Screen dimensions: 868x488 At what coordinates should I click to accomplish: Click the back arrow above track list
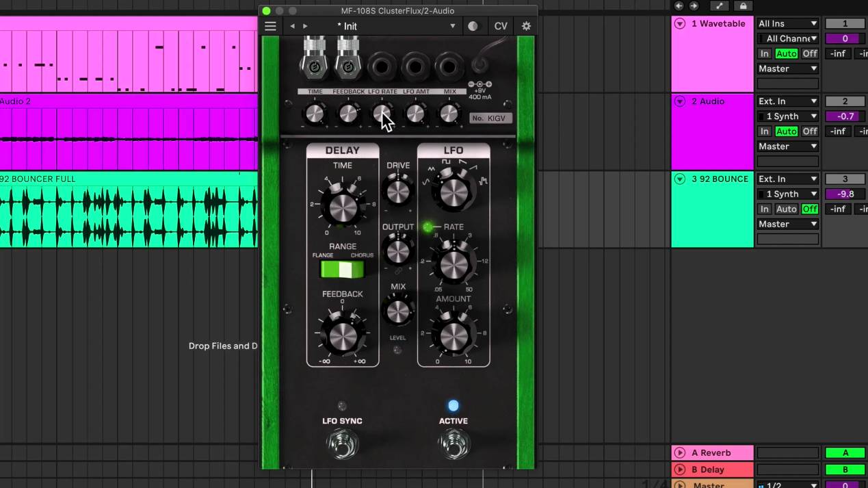[679, 6]
